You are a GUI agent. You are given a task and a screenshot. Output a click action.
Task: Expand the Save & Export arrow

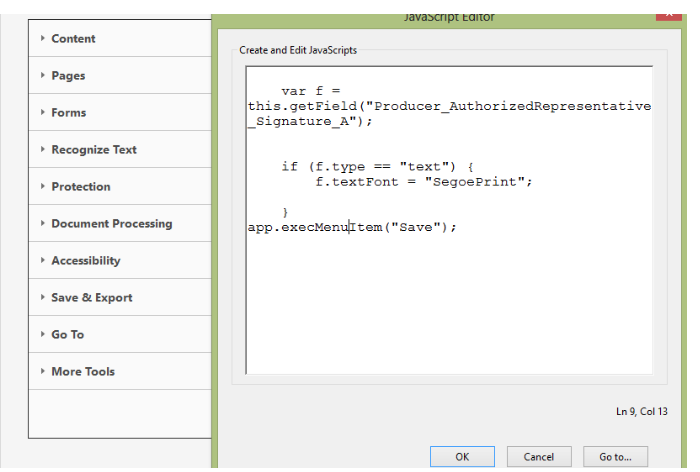(x=43, y=297)
